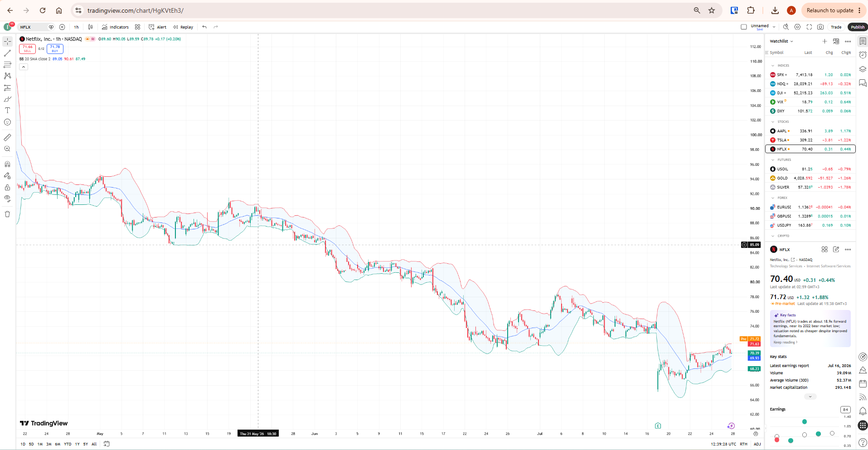
Task: Open the Fibonacci retracement tools
Action: pos(7,65)
